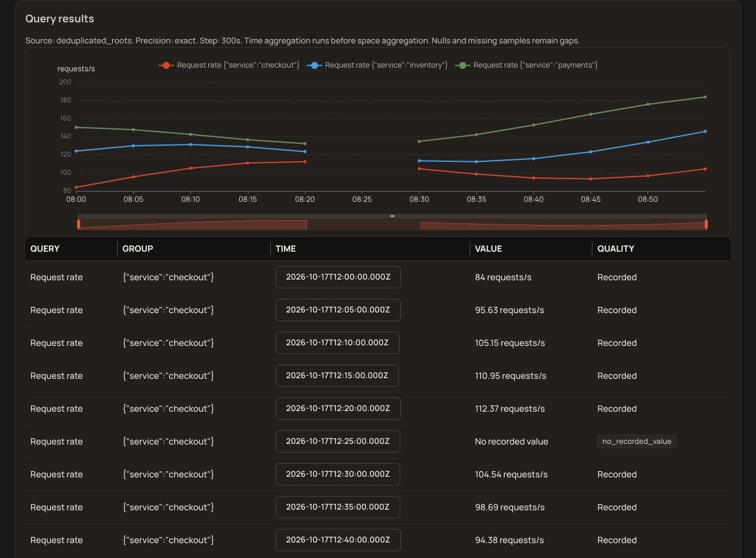Click the 08:25 x-axis tick label
Viewport: 756px width, 558px height.
pyautogui.click(x=362, y=200)
